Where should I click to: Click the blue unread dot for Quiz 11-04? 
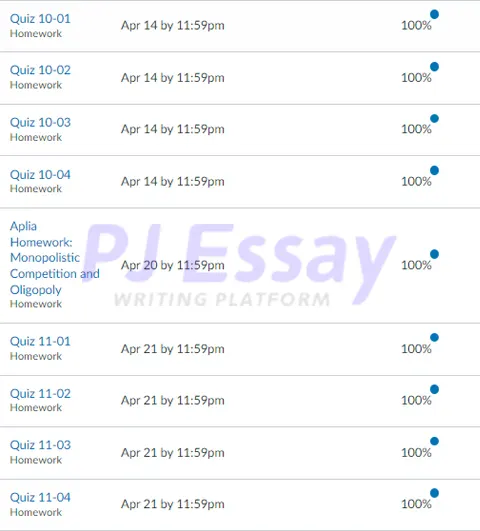point(435,493)
